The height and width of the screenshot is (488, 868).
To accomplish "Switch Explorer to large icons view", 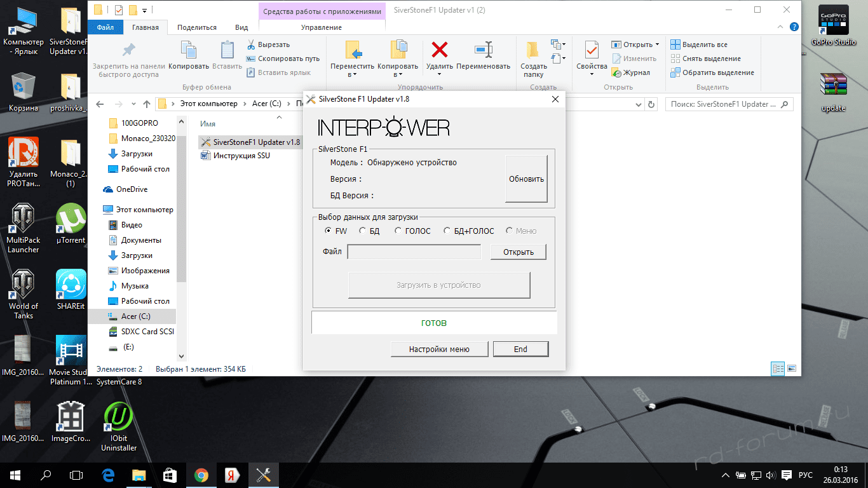I will [792, 368].
